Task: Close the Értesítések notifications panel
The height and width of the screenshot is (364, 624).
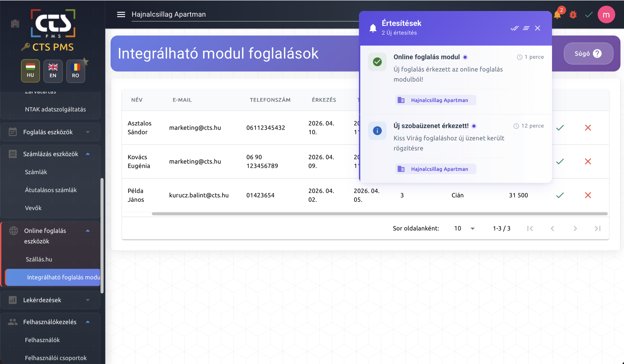Action: click(x=537, y=28)
